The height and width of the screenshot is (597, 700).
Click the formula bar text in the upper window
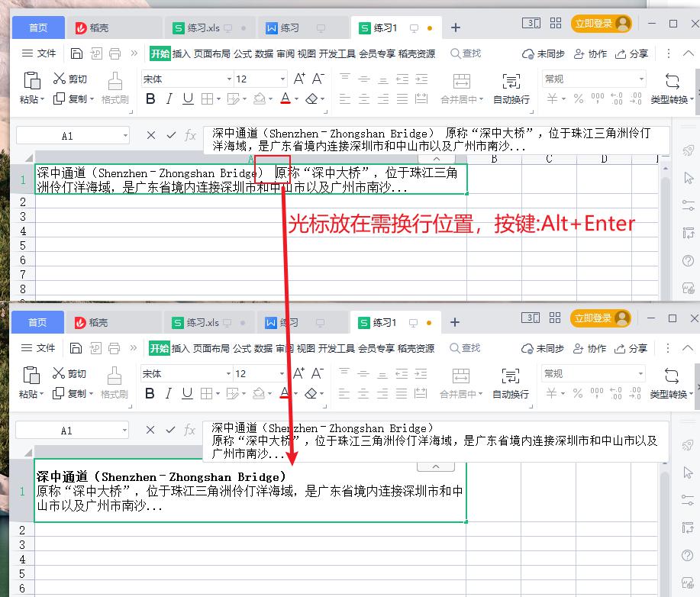point(436,140)
